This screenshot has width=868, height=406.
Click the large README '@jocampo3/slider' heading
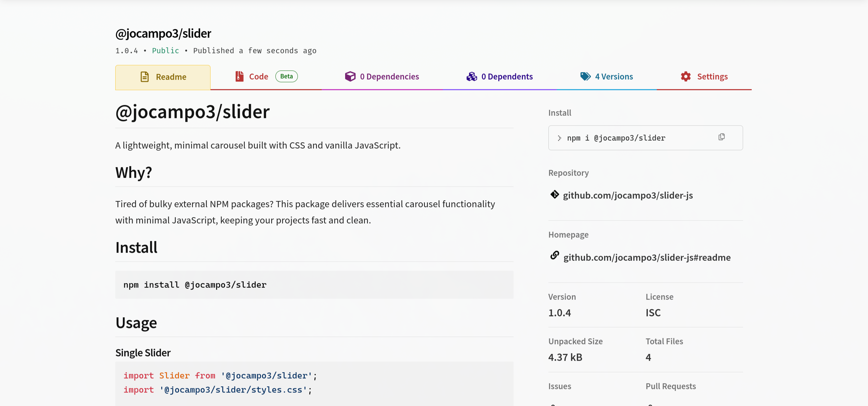click(193, 112)
